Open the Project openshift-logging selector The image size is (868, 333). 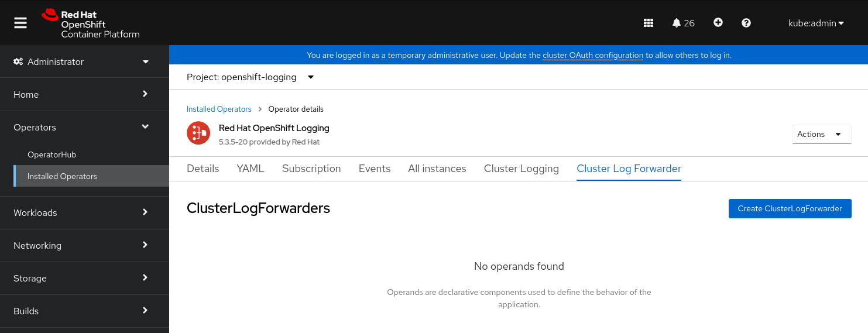point(251,77)
